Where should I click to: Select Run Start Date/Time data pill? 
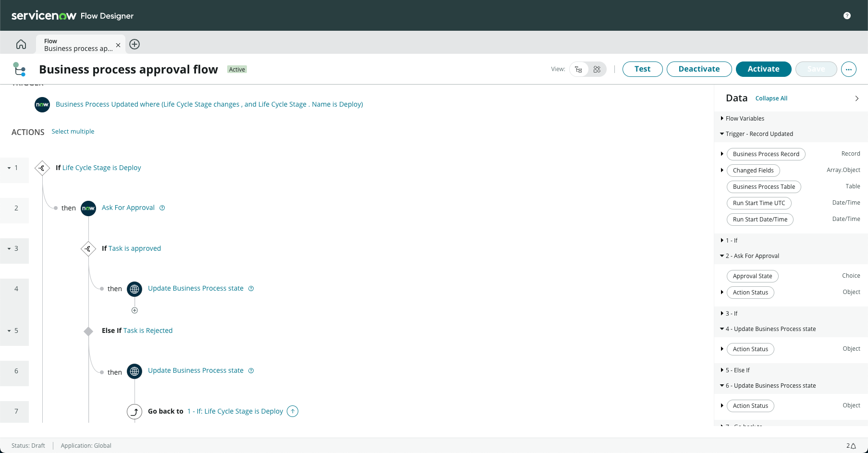click(x=760, y=220)
